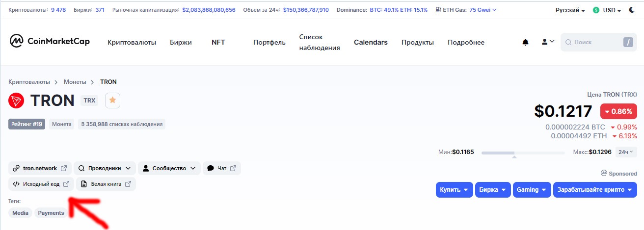Click the Рейтинг #19 badge
The image size is (644, 230).
pyautogui.click(x=27, y=124)
